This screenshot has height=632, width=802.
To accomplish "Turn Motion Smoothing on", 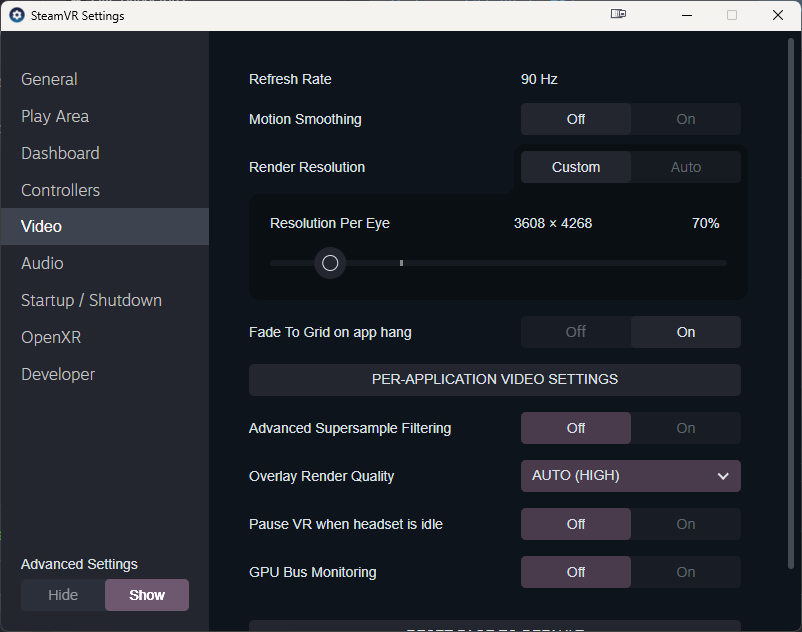I will pos(685,119).
